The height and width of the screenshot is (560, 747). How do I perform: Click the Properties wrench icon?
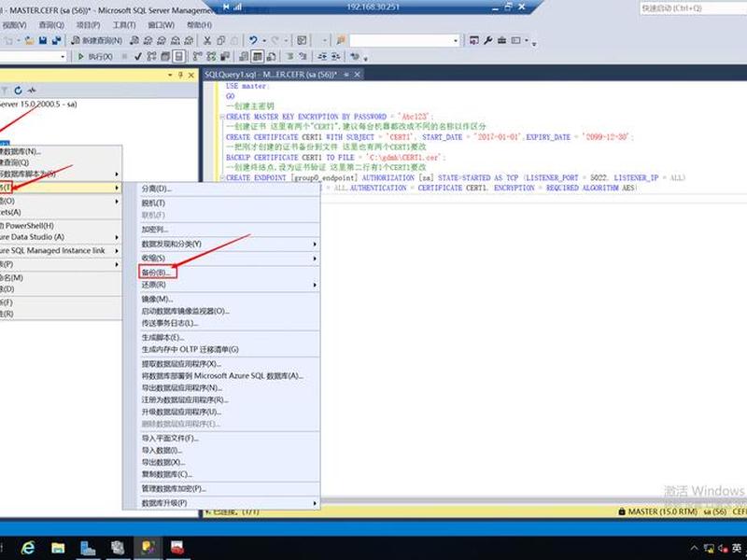tap(487, 40)
